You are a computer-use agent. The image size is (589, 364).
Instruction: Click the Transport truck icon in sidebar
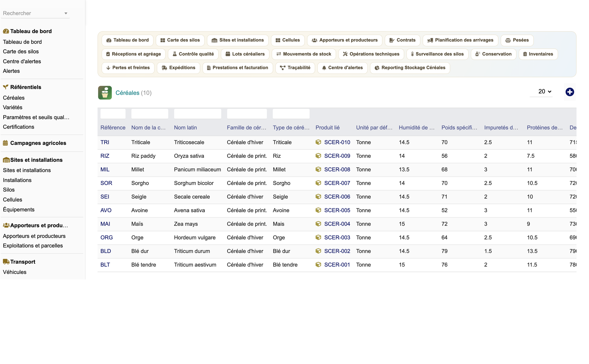coord(6,262)
